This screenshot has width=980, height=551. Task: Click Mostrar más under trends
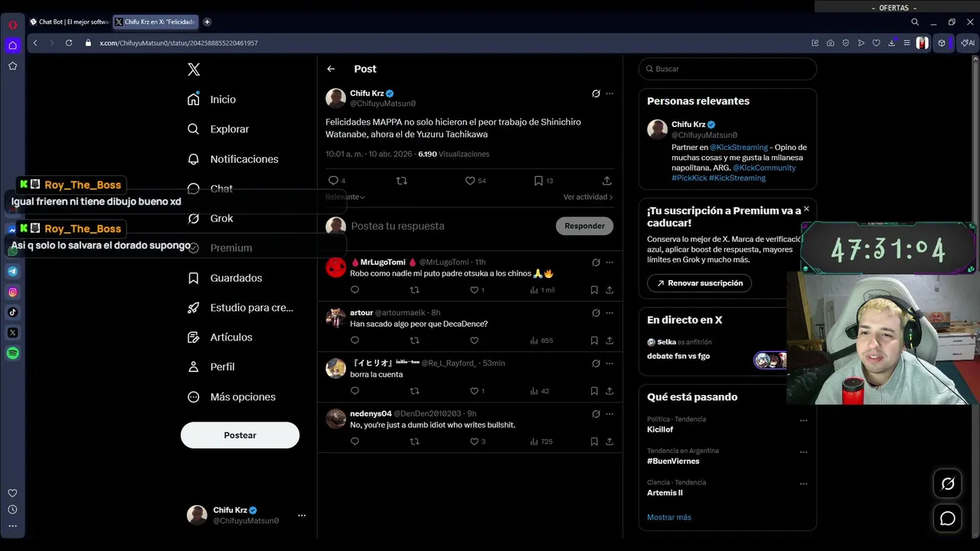pyautogui.click(x=669, y=517)
